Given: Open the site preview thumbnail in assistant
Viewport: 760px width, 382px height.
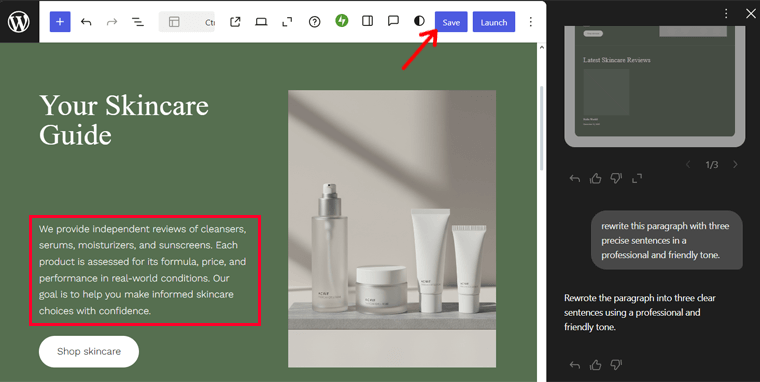Looking at the screenshot, I should click(x=654, y=86).
